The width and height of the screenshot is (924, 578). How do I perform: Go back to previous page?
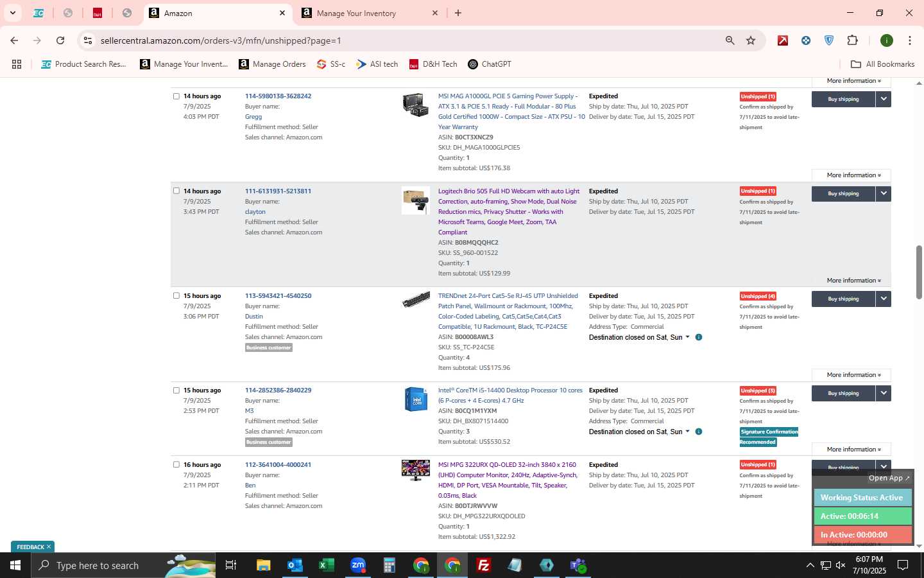tap(14, 40)
